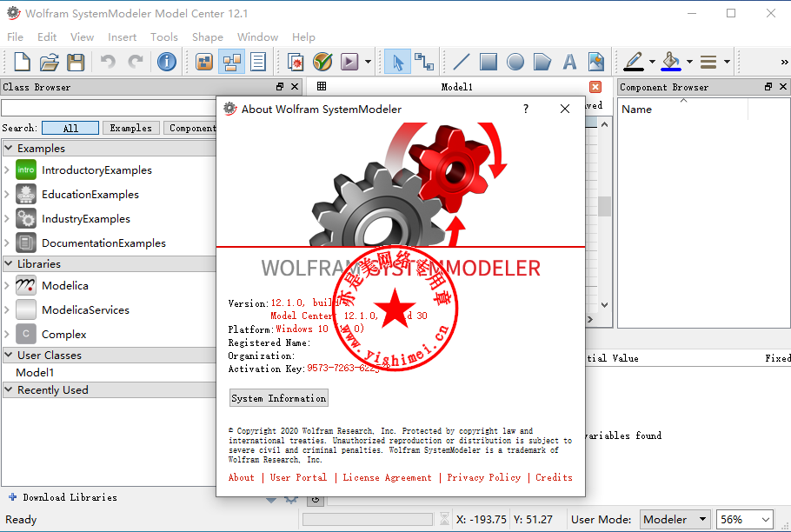Select the Text tool (A)
Screen dimensions: 791x532
569,62
